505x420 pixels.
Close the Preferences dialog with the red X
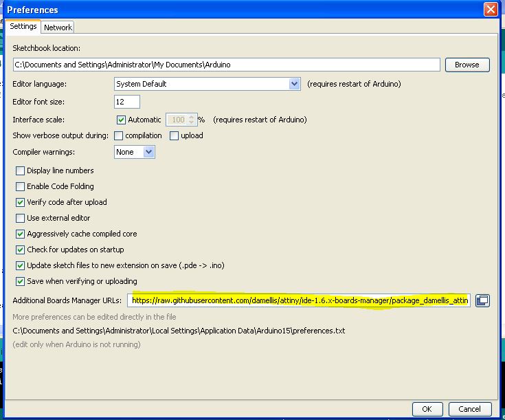point(491,10)
